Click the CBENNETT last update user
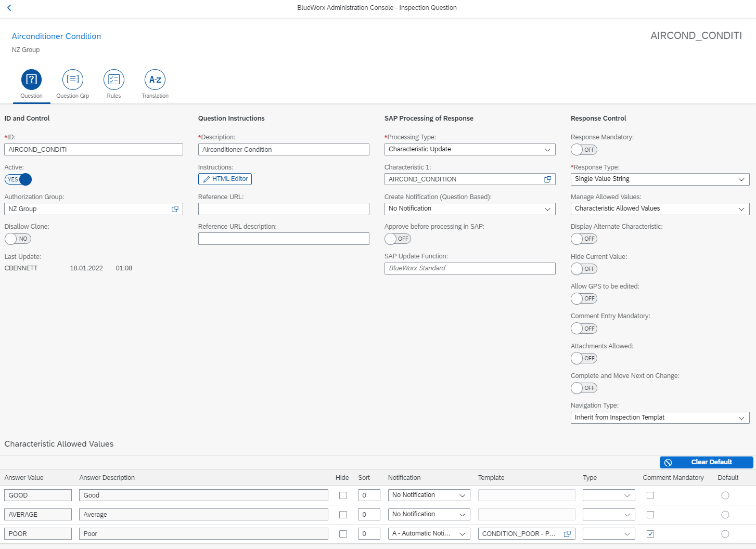Image resolution: width=756 pixels, height=549 pixels. click(x=21, y=268)
